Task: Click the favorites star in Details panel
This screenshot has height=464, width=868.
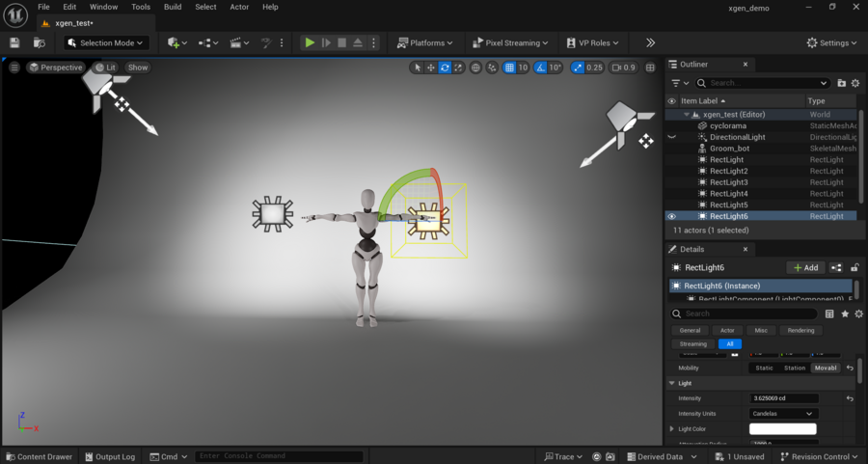Action: tap(845, 314)
